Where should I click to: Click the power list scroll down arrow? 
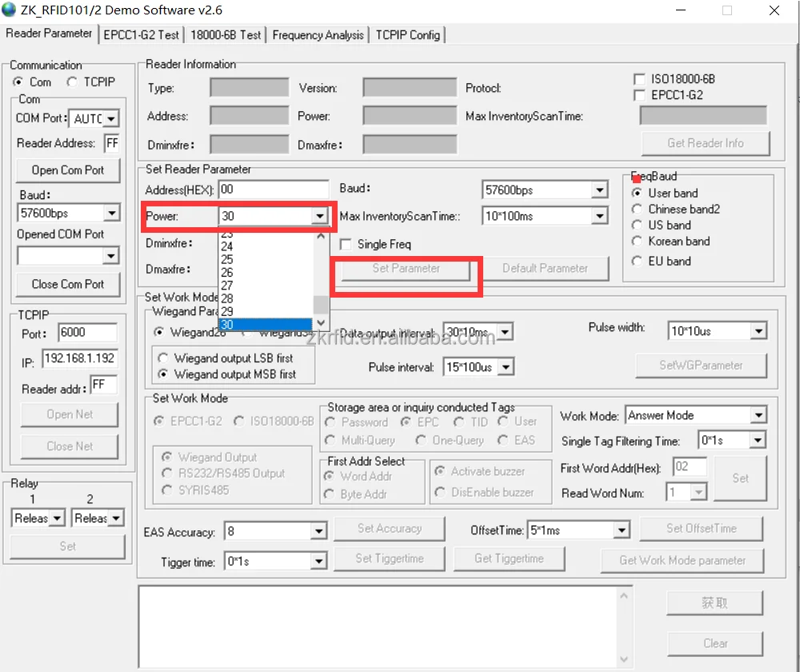321,322
